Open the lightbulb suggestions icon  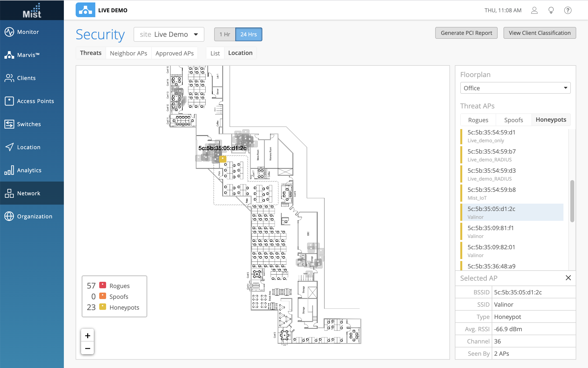(x=551, y=10)
